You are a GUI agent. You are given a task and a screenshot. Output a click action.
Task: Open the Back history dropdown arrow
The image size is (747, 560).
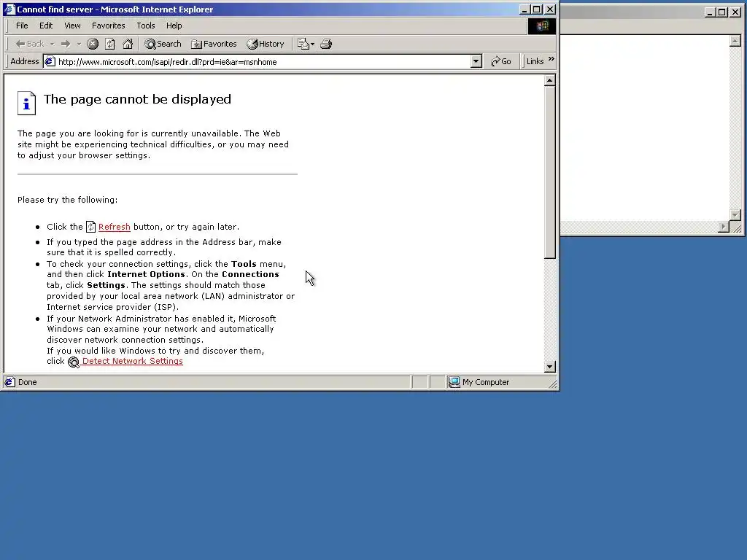pos(52,44)
